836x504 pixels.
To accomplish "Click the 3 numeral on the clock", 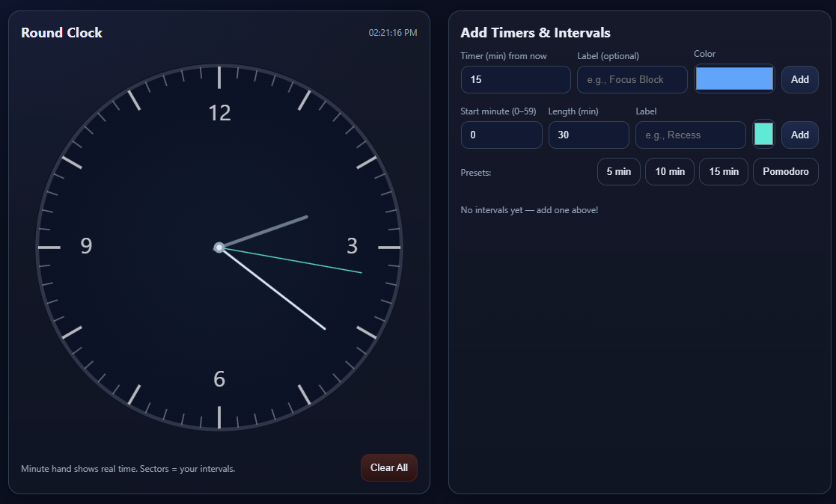I will 352,246.
